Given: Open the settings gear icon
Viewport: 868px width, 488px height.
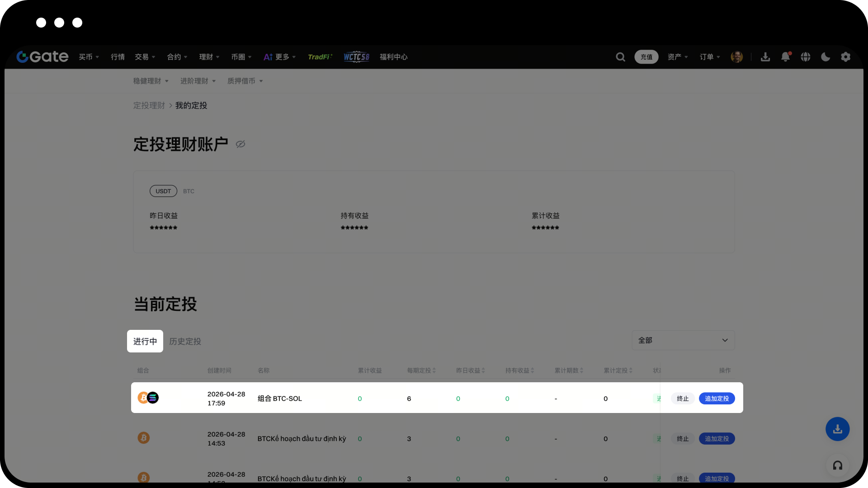Looking at the screenshot, I should pos(845,57).
